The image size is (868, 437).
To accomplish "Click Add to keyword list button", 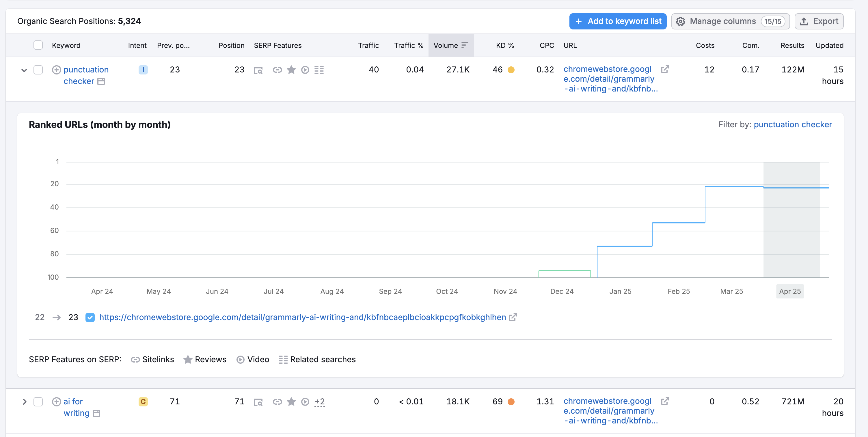I will pos(618,21).
